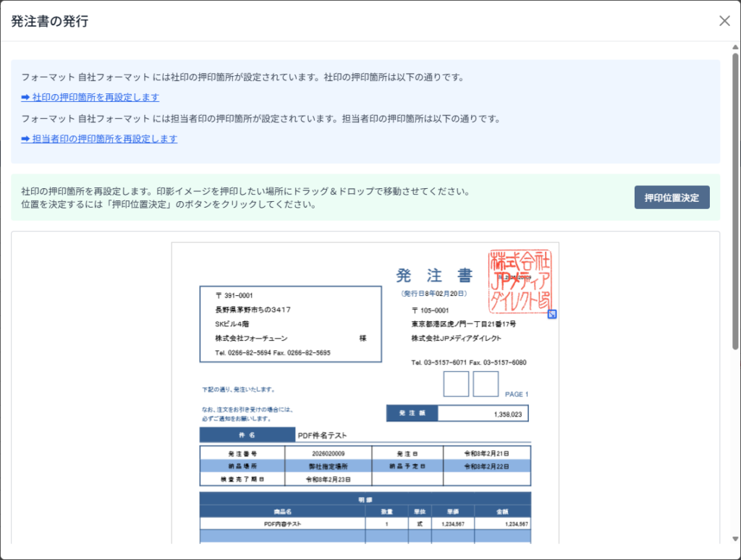Image resolution: width=741 pixels, height=560 pixels.
Task: Close the 発注書の発行 dialog
Action: point(724,21)
